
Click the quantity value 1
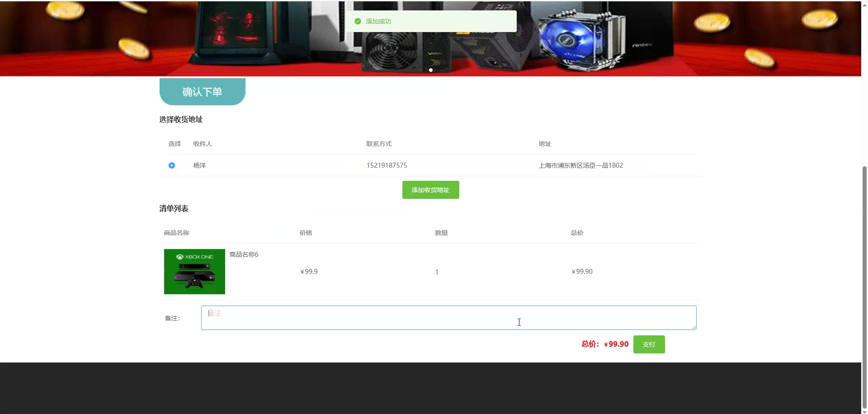[437, 272]
